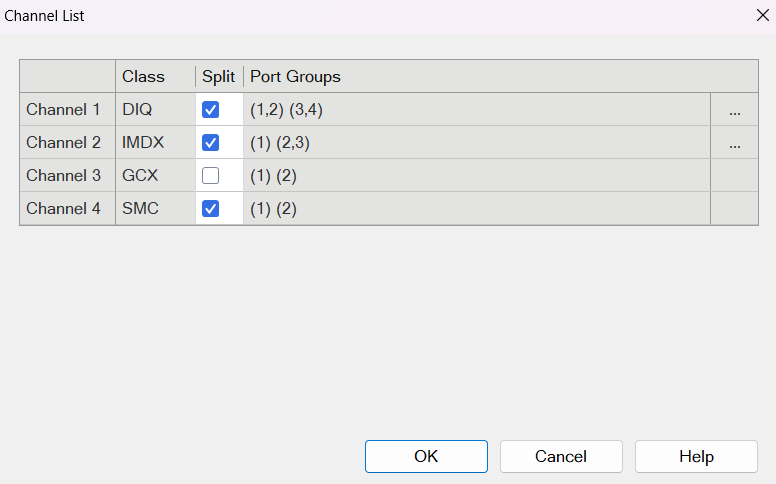
Task: Select the SMC class cell
Action: coord(155,208)
